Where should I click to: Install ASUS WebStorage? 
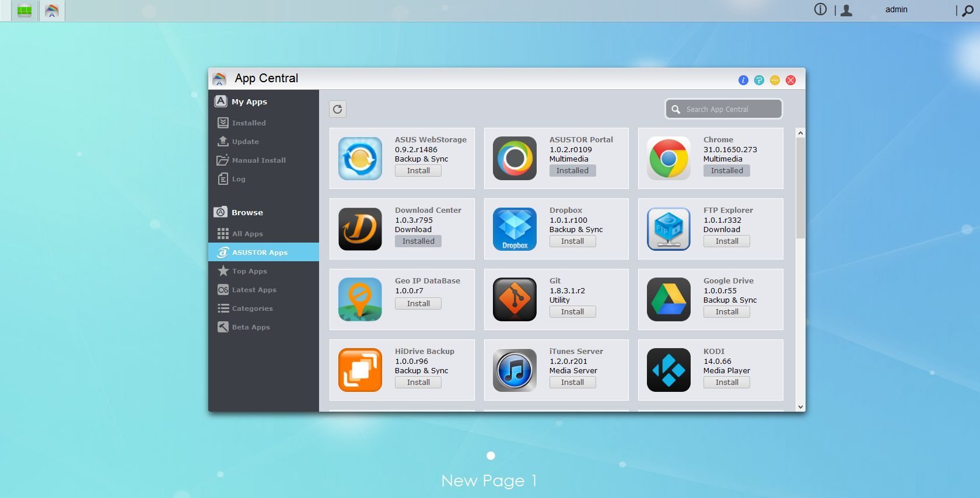pyautogui.click(x=418, y=171)
